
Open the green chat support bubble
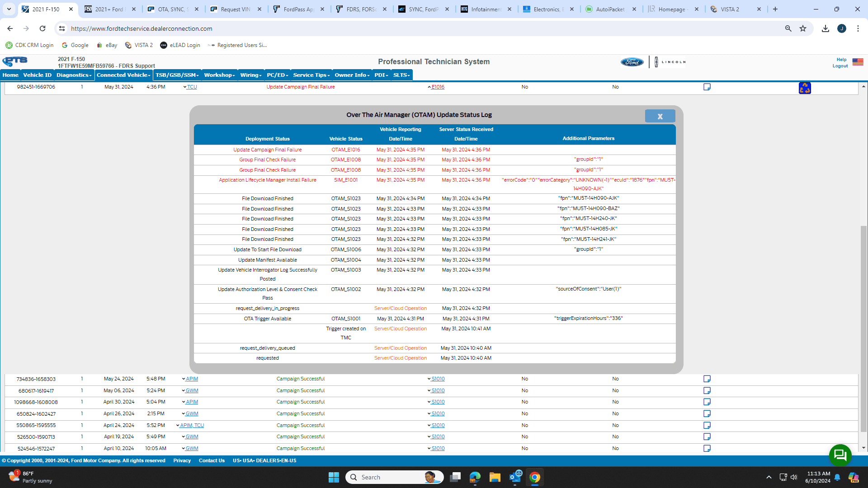840,455
